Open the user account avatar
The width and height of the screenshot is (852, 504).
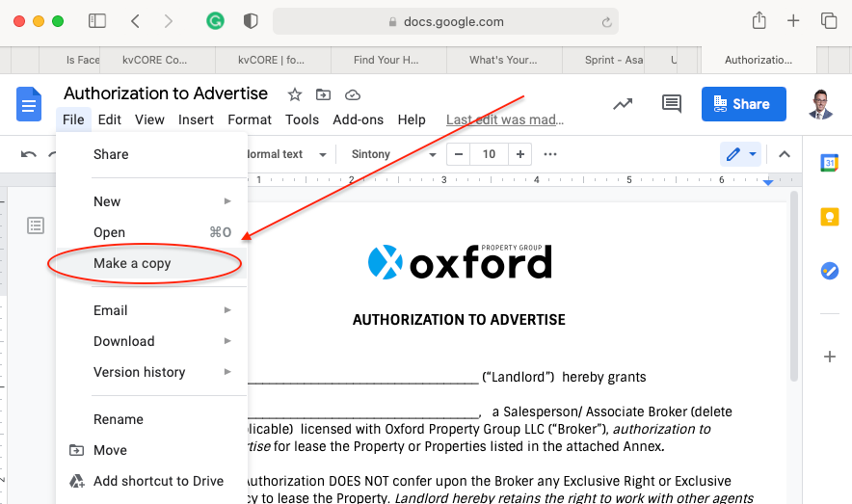tap(820, 104)
